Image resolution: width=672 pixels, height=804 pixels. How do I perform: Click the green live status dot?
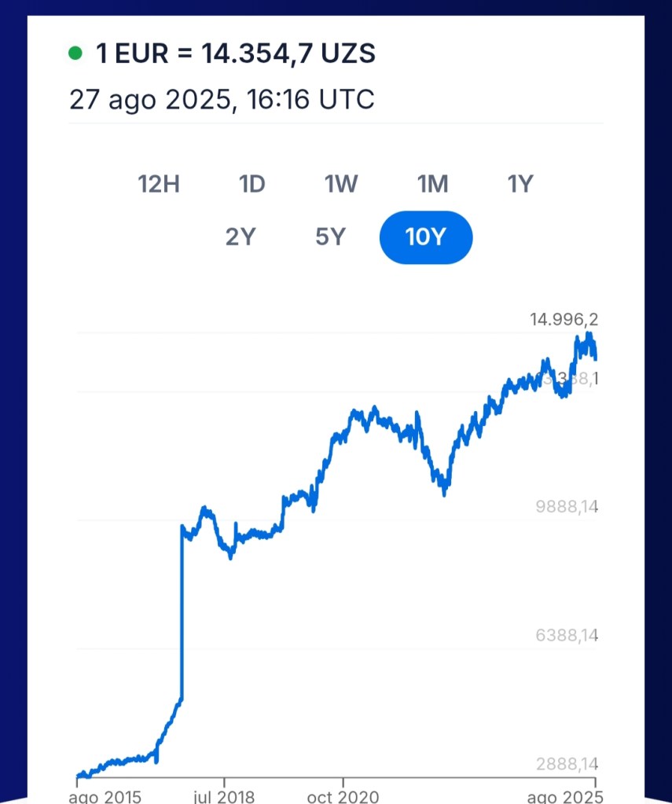click(x=75, y=53)
